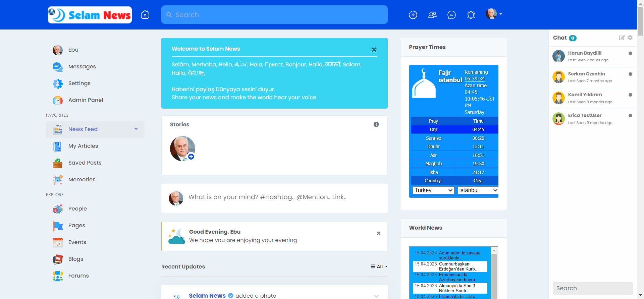Dismiss the Welcome to Selam News banner
Viewport: 644px width, 299px height.
coord(374,50)
